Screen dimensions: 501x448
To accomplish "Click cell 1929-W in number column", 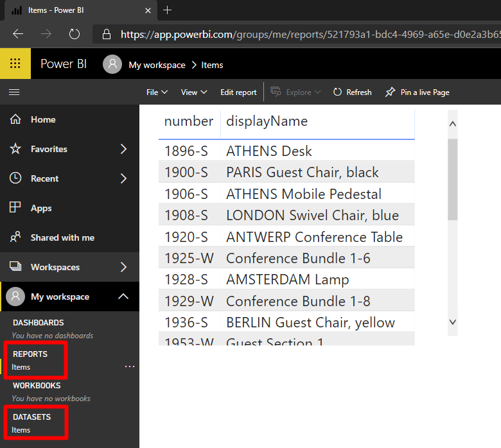I will tap(189, 302).
